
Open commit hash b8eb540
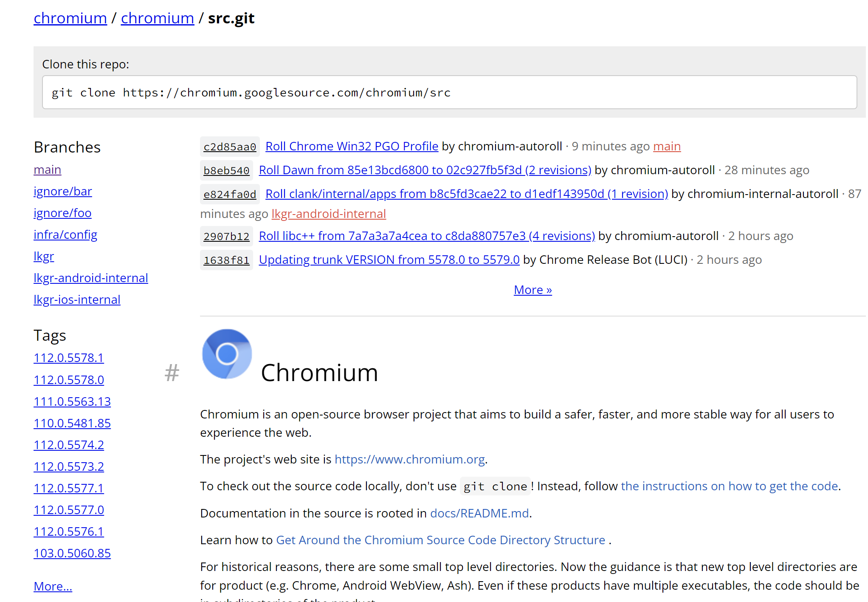click(x=226, y=170)
